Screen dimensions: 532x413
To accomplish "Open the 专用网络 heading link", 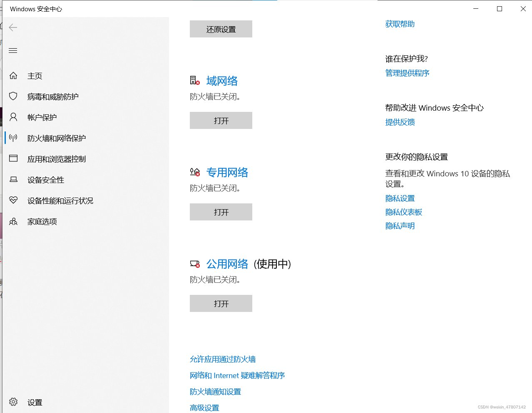I will 227,172.
